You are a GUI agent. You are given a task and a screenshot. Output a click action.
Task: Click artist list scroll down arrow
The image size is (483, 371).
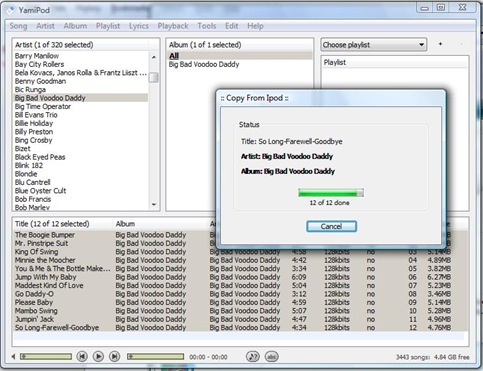tap(154, 204)
